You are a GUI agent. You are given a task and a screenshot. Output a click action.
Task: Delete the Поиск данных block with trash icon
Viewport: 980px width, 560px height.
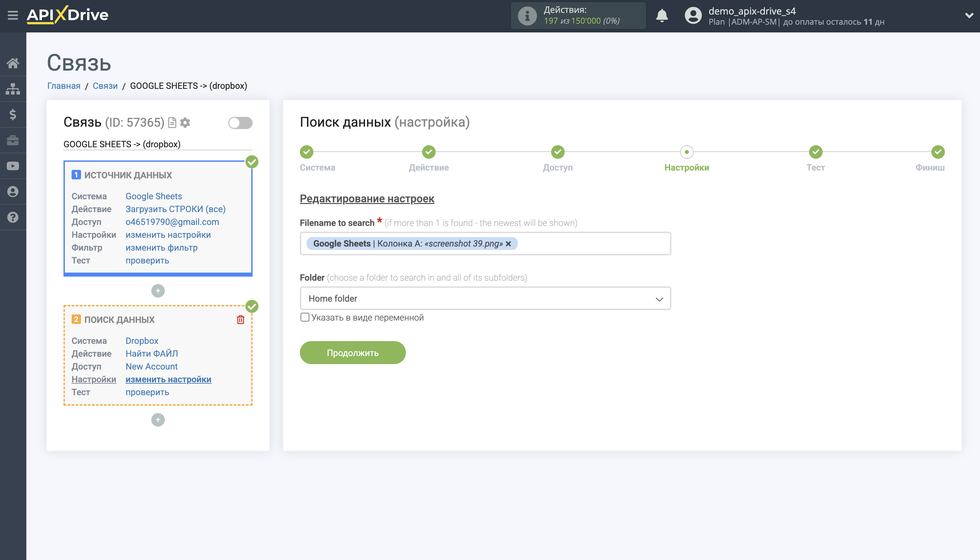[241, 319]
